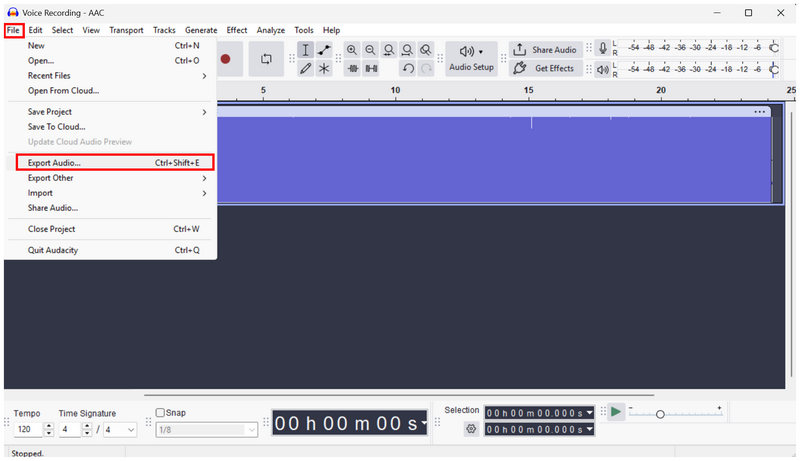Expand the Import submenu
800x461 pixels.
tap(110, 193)
